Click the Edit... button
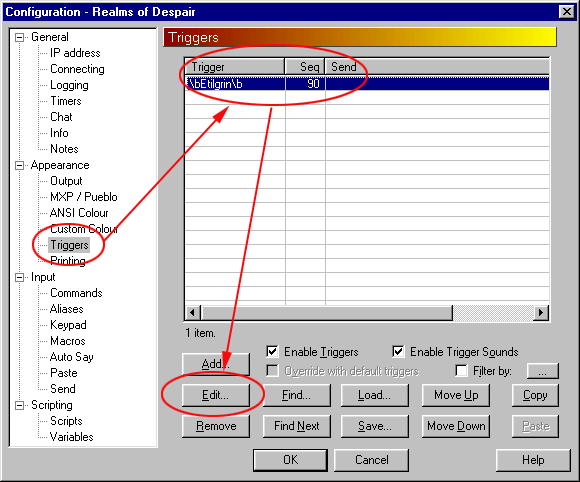580x482 pixels. (x=216, y=395)
